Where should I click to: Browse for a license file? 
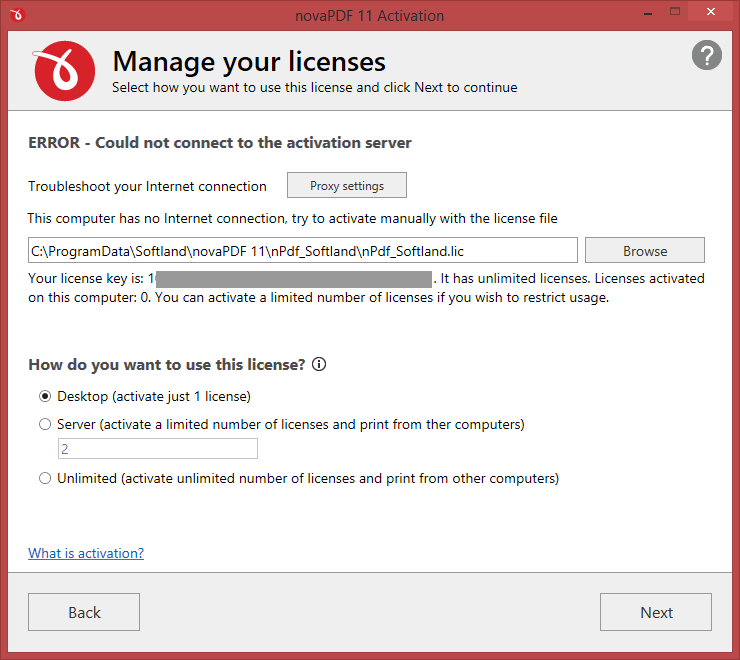(x=645, y=251)
